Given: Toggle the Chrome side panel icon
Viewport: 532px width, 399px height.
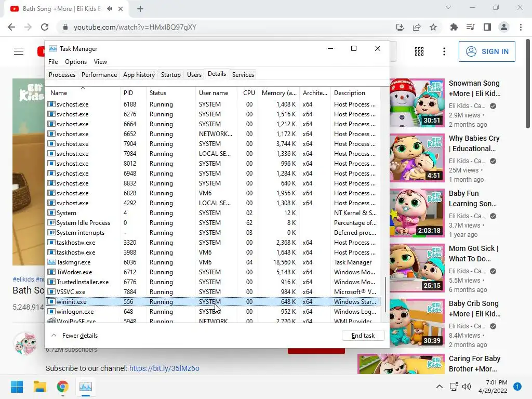Looking at the screenshot, I should click(x=487, y=27).
